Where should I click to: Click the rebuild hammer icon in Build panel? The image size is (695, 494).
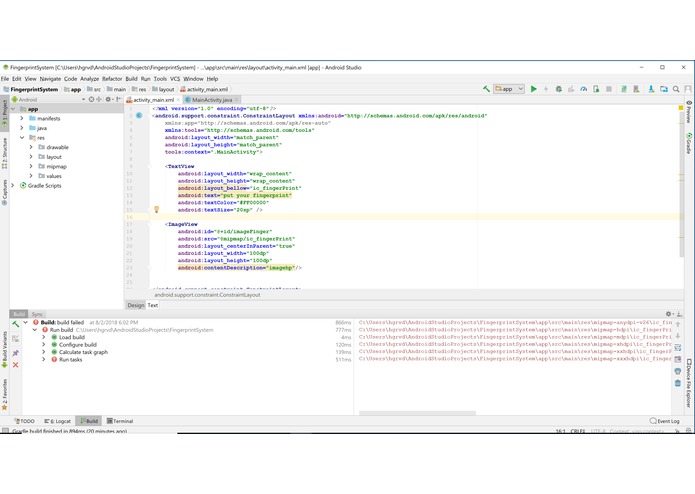(x=16, y=324)
